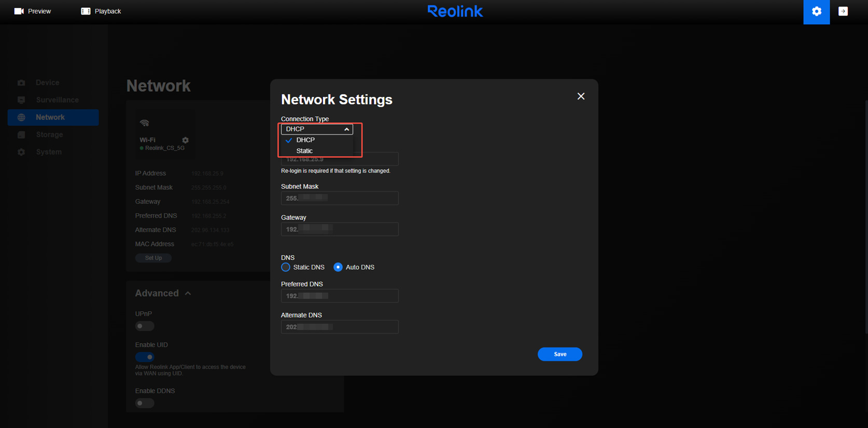This screenshot has height=428, width=868.
Task: Click the Playback film icon
Action: click(x=86, y=11)
